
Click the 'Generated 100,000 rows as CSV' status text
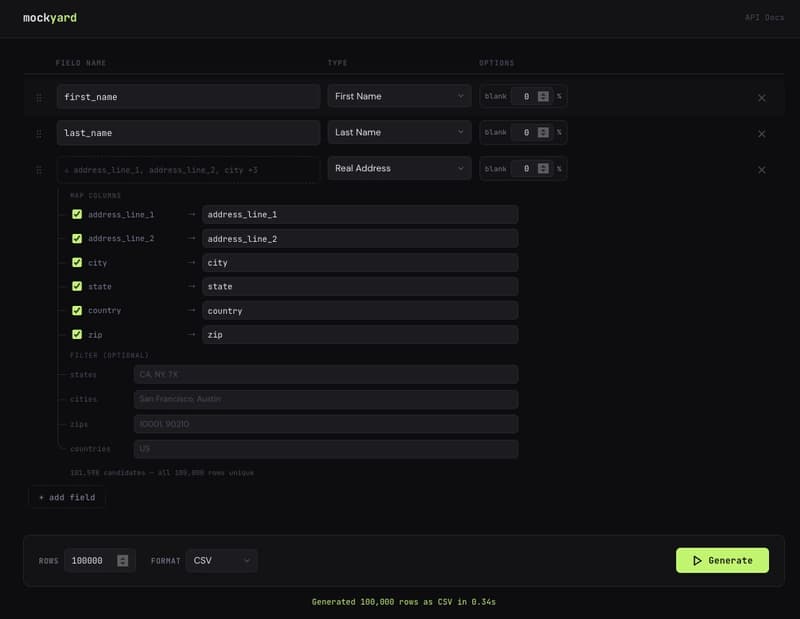tap(404, 602)
